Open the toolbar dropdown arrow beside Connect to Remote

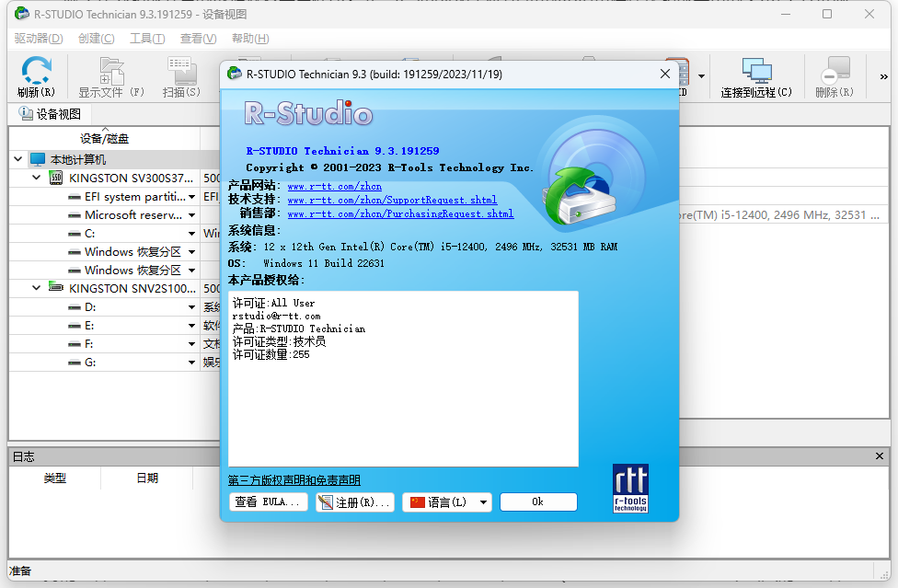pos(701,76)
